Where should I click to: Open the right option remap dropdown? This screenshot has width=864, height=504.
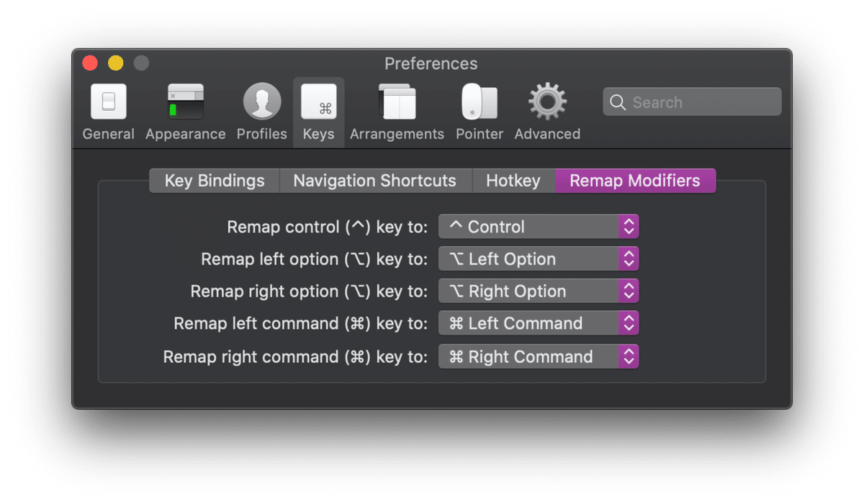coord(539,292)
